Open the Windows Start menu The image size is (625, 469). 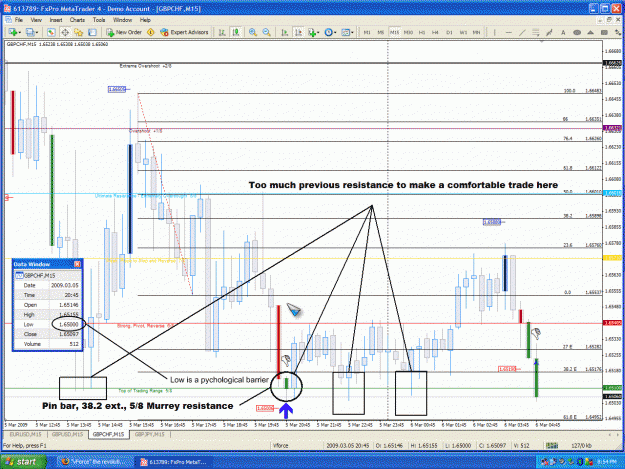[23, 462]
